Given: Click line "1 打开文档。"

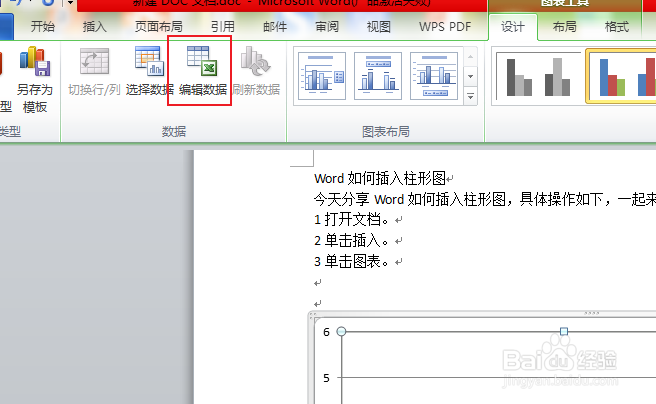Looking at the screenshot, I should click(352, 220).
